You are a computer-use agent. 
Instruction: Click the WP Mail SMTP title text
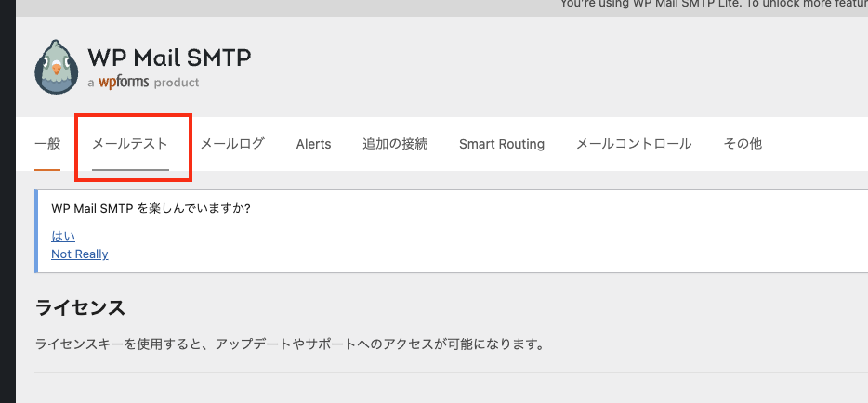pyautogui.click(x=169, y=58)
